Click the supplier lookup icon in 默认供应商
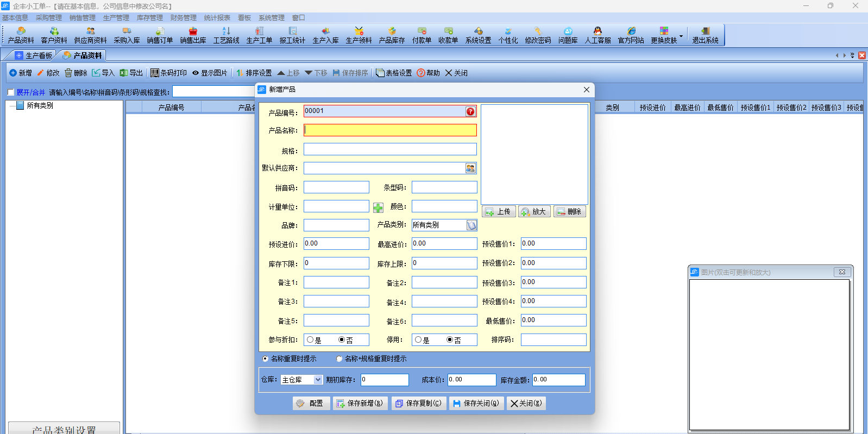The width and height of the screenshot is (868, 434). [x=470, y=168]
